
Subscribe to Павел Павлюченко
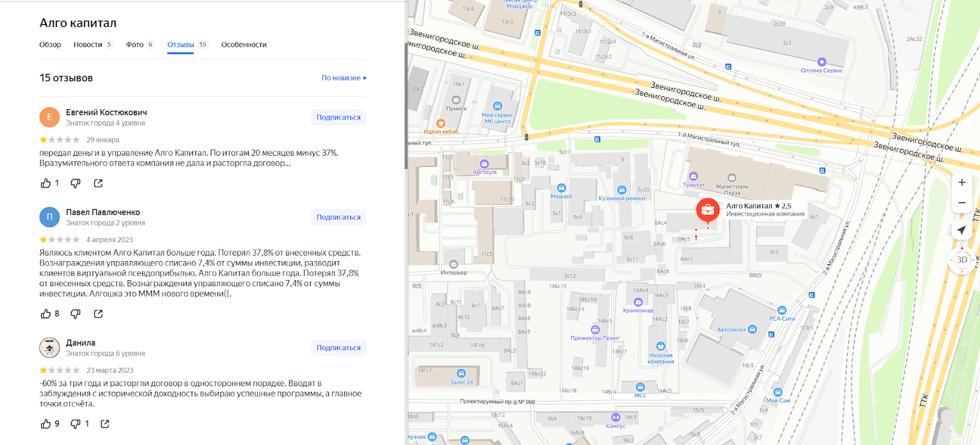click(x=338, y=217)
